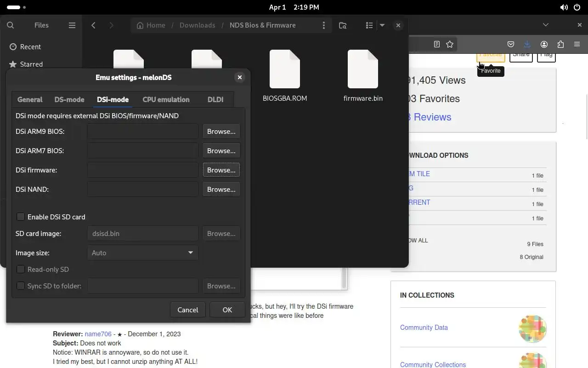Click the DSi firmware path field
This screenshot has width=588, height=368.
tap(142, 170)
